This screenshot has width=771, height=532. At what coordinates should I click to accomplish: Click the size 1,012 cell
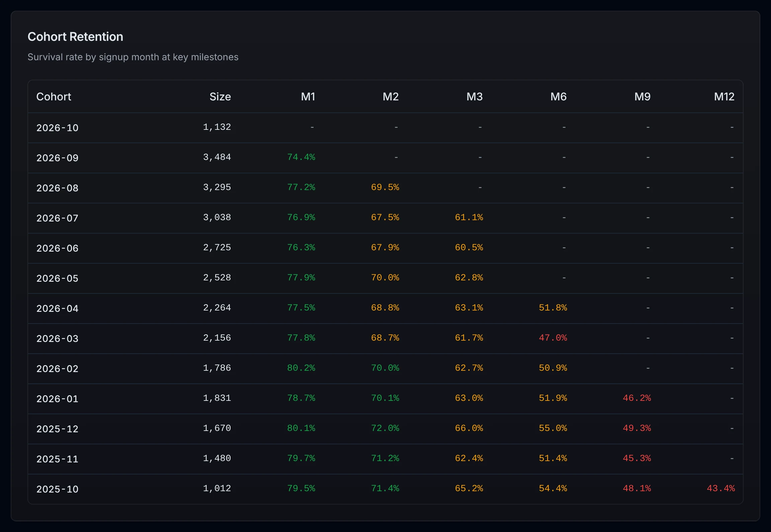tap(217, 489)
